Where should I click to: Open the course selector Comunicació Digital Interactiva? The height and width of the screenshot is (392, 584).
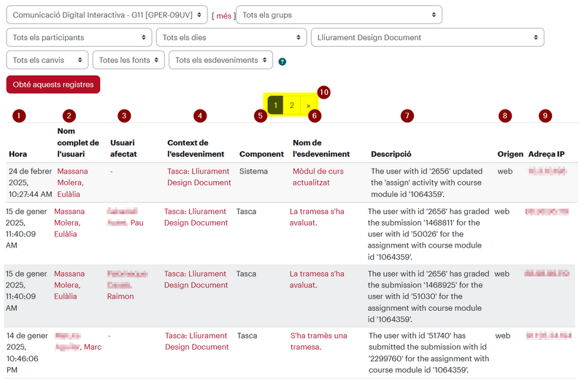[107, 15]
